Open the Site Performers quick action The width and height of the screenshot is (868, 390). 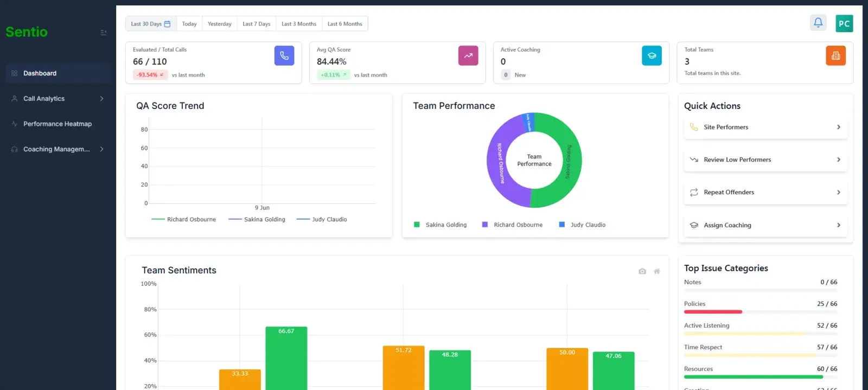(765, 127)
